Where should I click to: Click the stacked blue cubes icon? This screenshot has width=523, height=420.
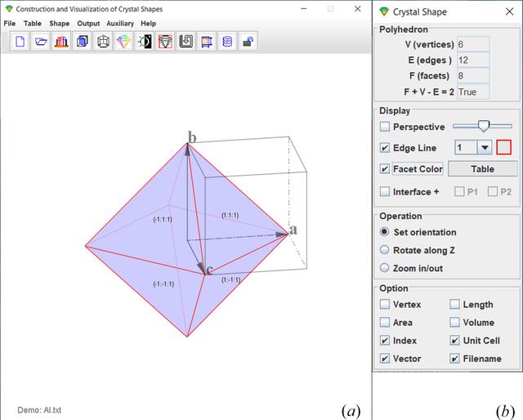tap(82, 42)
